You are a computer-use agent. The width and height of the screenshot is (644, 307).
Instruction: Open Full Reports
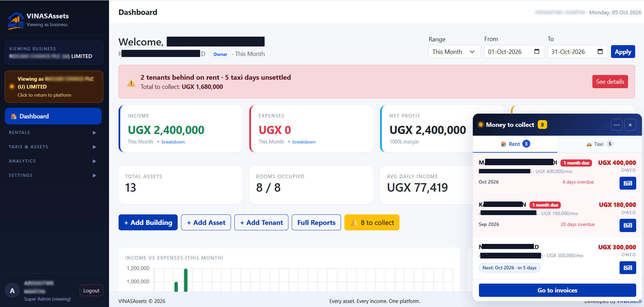316,223
